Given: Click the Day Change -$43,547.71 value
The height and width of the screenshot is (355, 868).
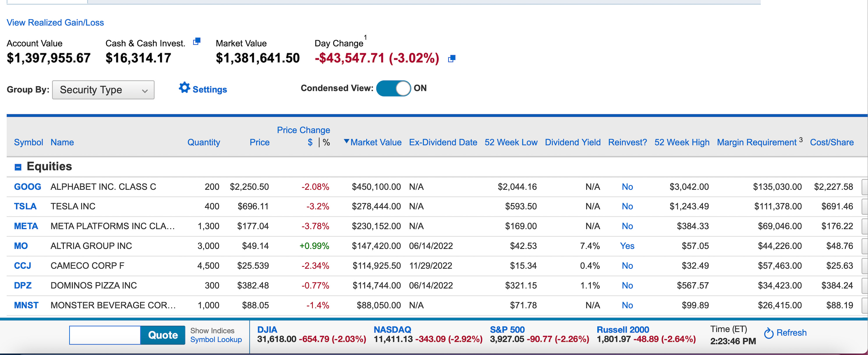Looking at the screenshot, I should pyautogui.click(x=377, y=58).
